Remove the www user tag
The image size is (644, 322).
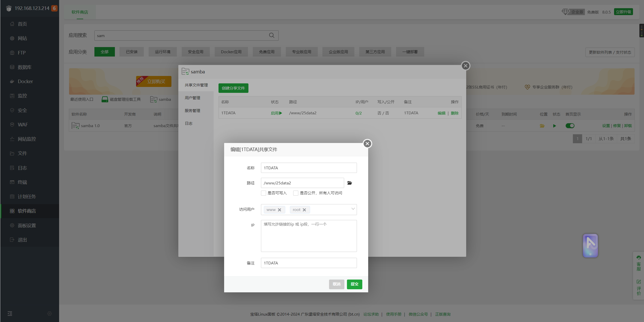pos(279,210)
